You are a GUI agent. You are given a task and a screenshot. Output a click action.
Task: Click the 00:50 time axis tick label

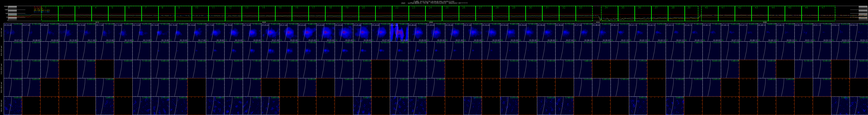click(x=765, y=22)
